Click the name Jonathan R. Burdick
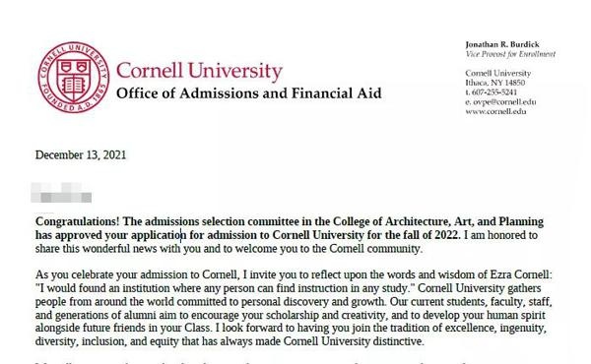The height and width of the screenshot is (364, 591). point(502,44)
